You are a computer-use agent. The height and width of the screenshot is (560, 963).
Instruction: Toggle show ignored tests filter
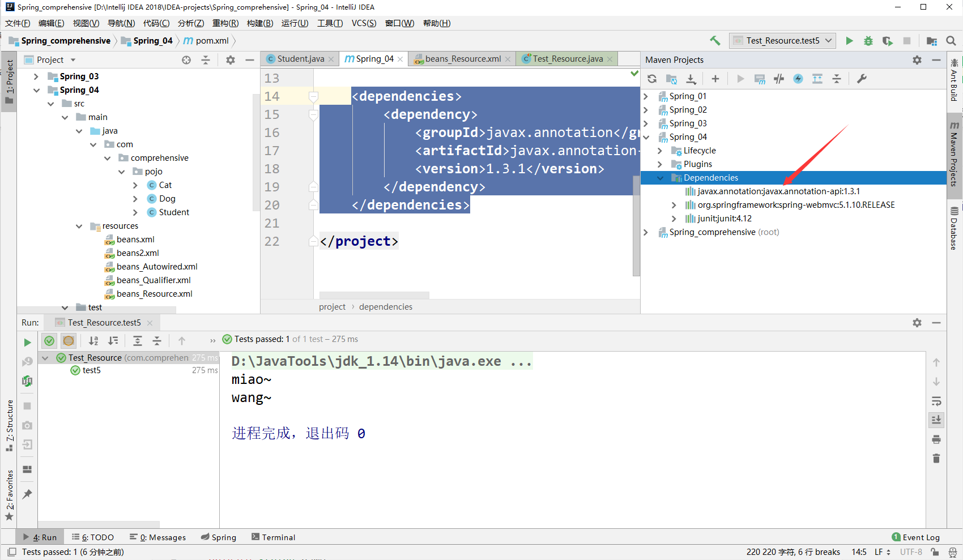[x=69, y=340]
